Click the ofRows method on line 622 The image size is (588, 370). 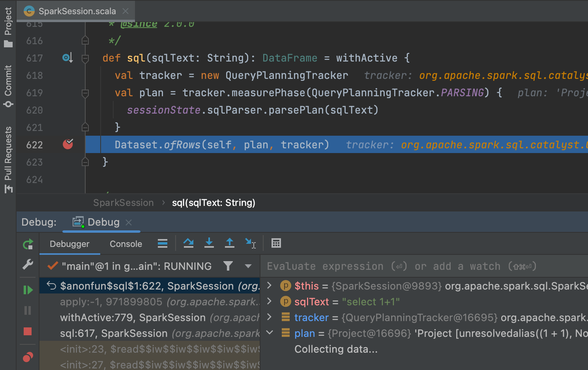pos(182,145)
